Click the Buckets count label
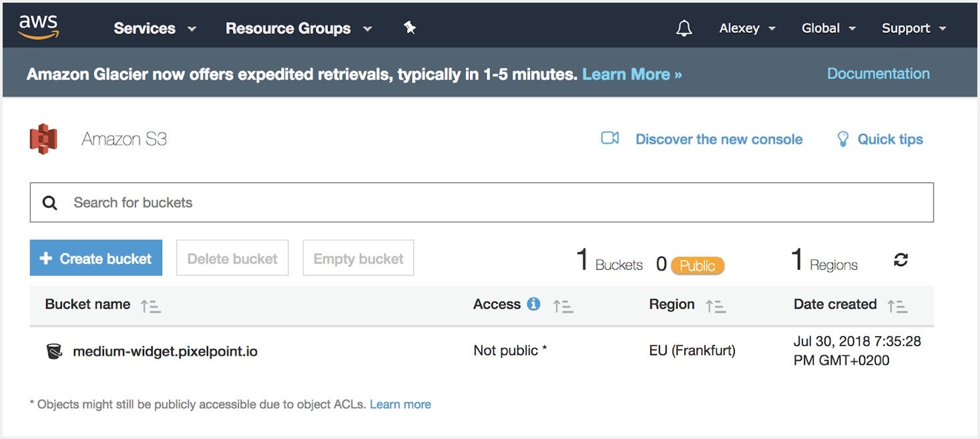This screenshot has height=439, width=980. (619, 265)
